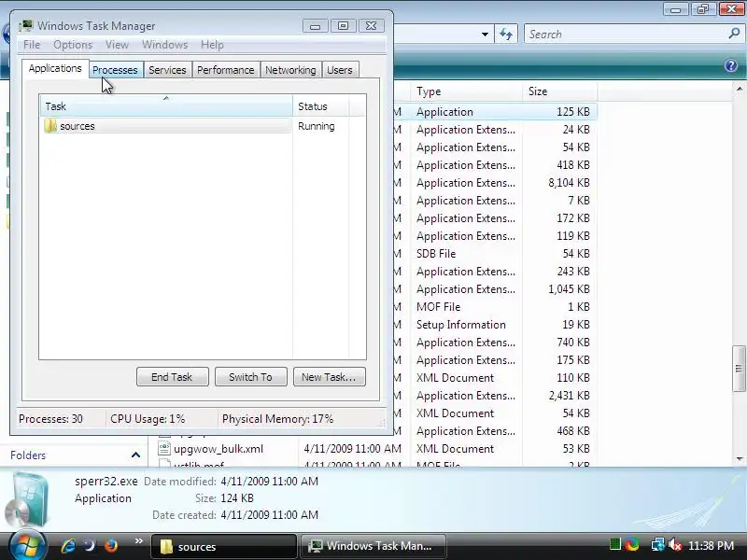Select the 1 KB MOF File row
This screenshot has width=747, height=560.
(496, 307)
